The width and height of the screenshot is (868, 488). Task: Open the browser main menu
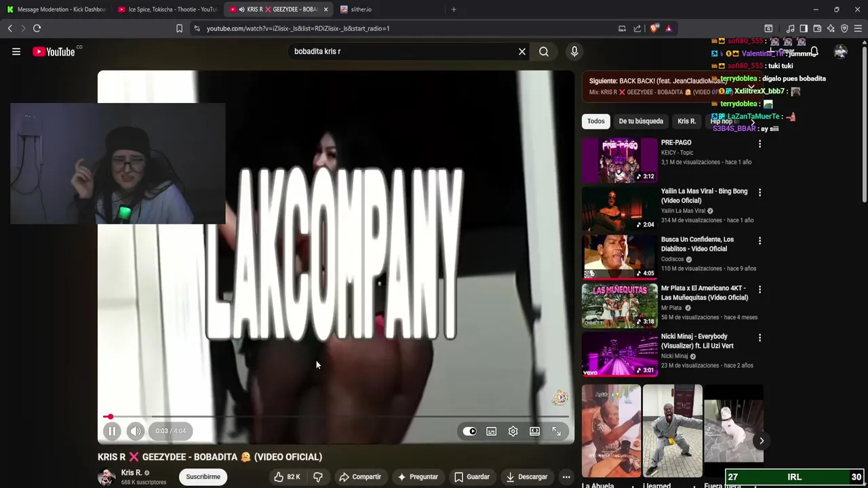858,28
